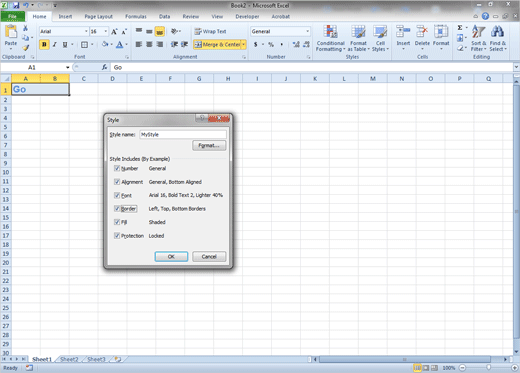520x373 pixels.
Task: Uncheck the Fill checkbox in Style dialog
Action: point(117,222)
